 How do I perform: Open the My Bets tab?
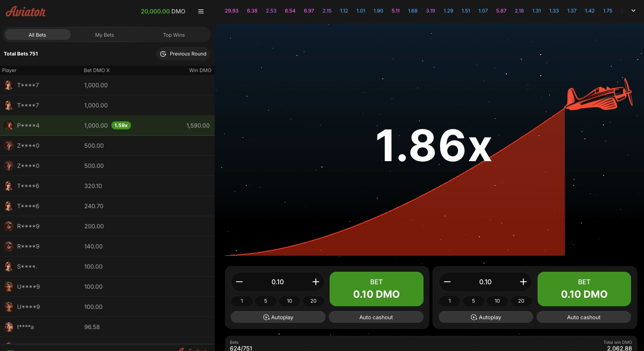pyautogui.click(x=105, y=35)
